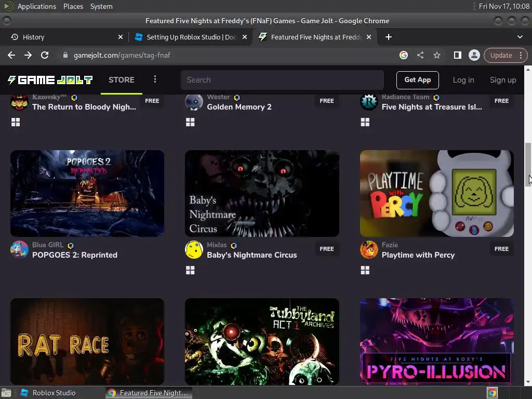Share this page via share icon
The height and width of the screenshot is (399, 532).
coord(420,55)
